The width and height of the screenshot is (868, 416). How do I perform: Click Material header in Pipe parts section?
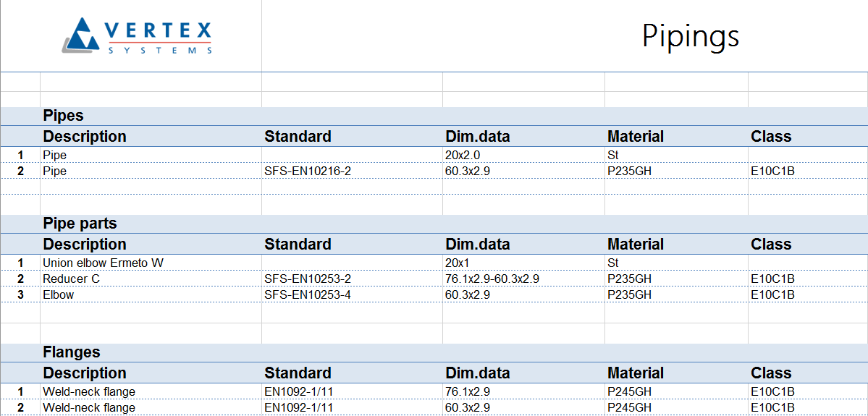tap(635, 245)
